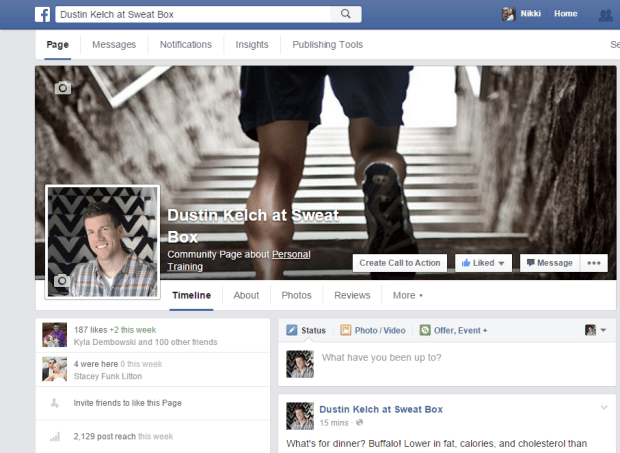
Task: Open friend requests icon in top bar
Action: (604, 14)
